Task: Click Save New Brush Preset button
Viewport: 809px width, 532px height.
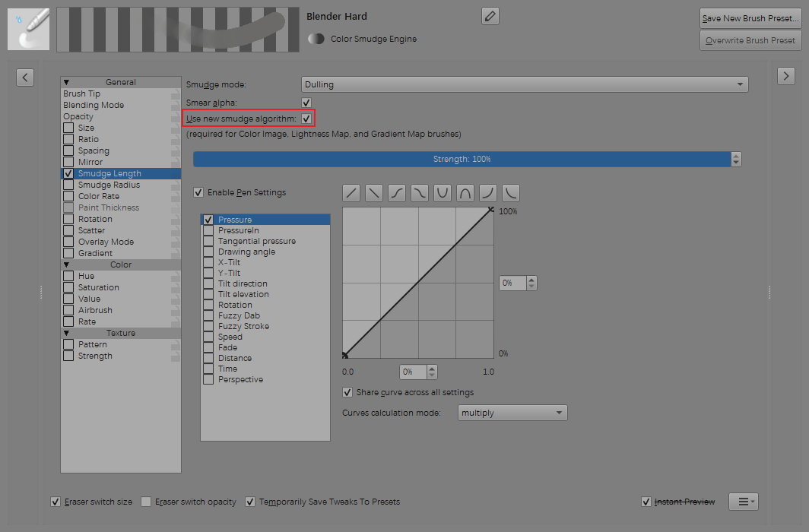Action: [x=750, y=18]
